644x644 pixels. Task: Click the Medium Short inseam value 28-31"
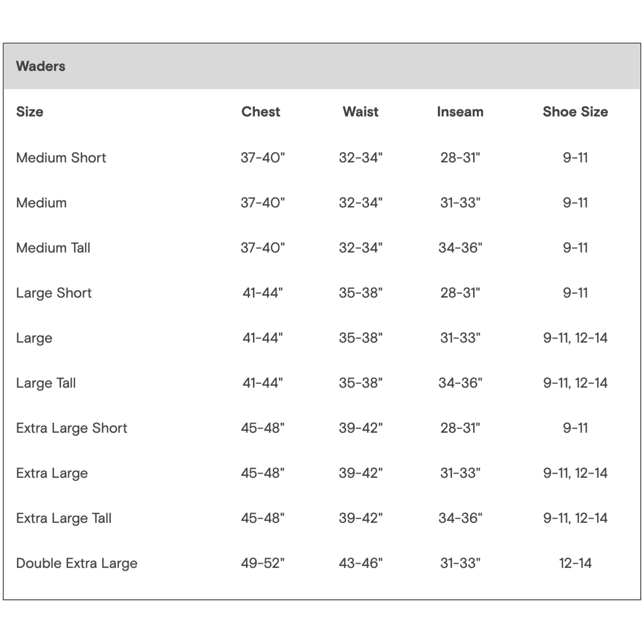(x=460, y=158)
